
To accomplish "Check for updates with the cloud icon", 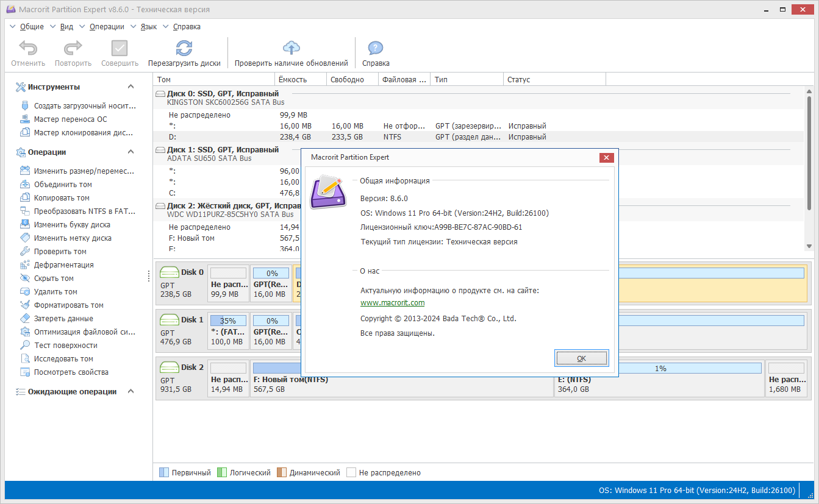I will point(291,48).
